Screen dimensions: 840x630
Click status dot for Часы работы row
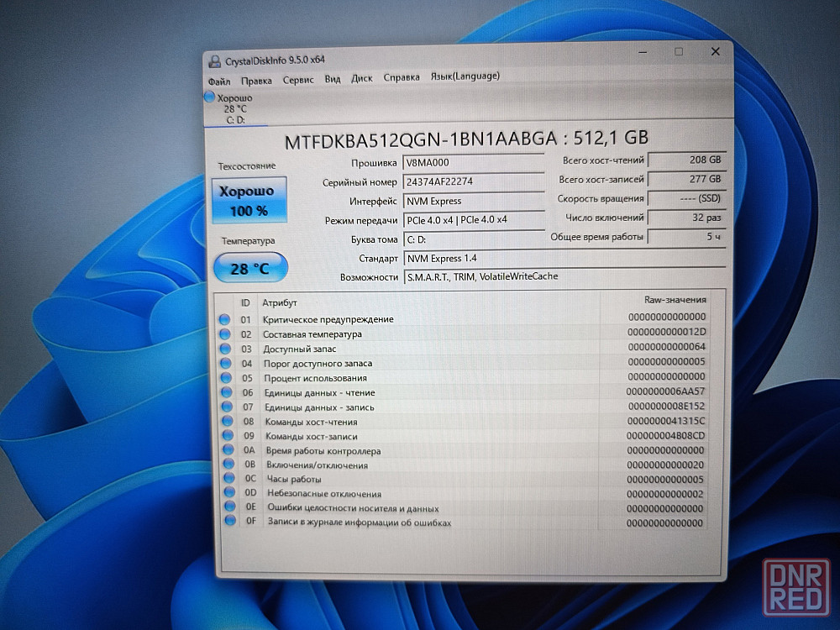click(x=229, y=477)
